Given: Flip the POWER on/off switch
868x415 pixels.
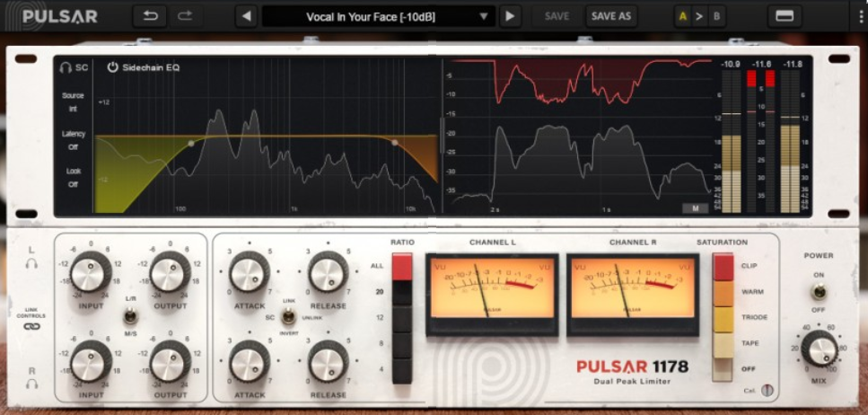Looking at the screenshot, I should click(818, 291).
